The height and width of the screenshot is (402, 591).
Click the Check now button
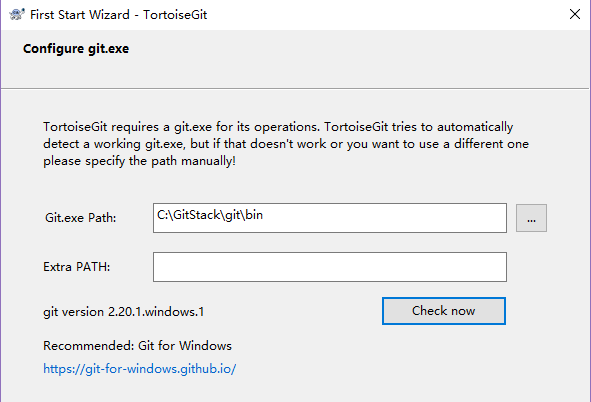pyautogui.click(x=444, y=311)
